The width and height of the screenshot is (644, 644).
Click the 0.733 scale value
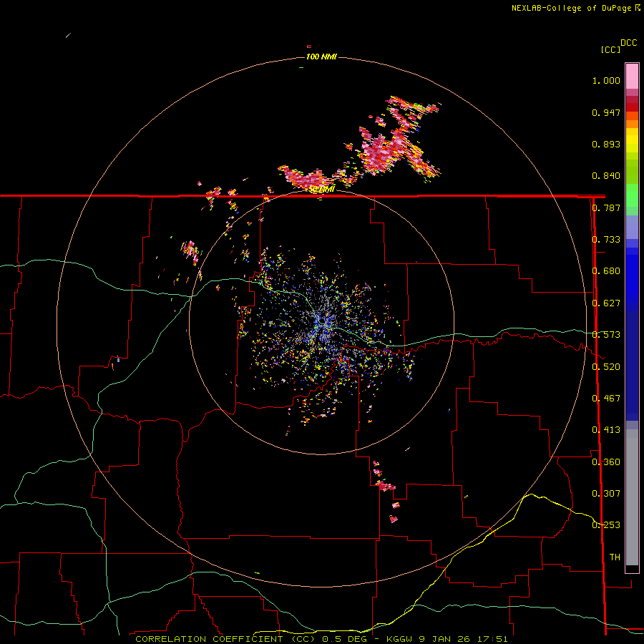606,240
